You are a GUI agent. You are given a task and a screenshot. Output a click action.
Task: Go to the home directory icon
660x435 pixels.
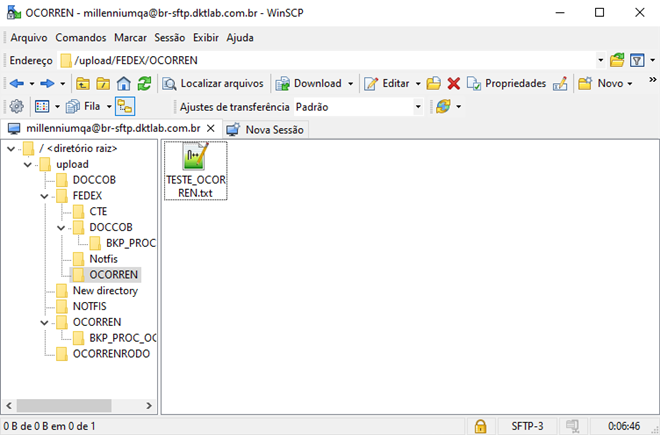(124, 83)
